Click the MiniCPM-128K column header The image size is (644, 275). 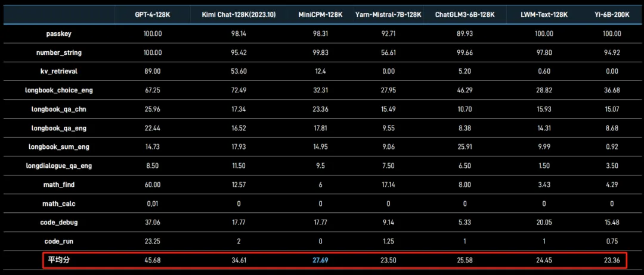coord(320,15)
